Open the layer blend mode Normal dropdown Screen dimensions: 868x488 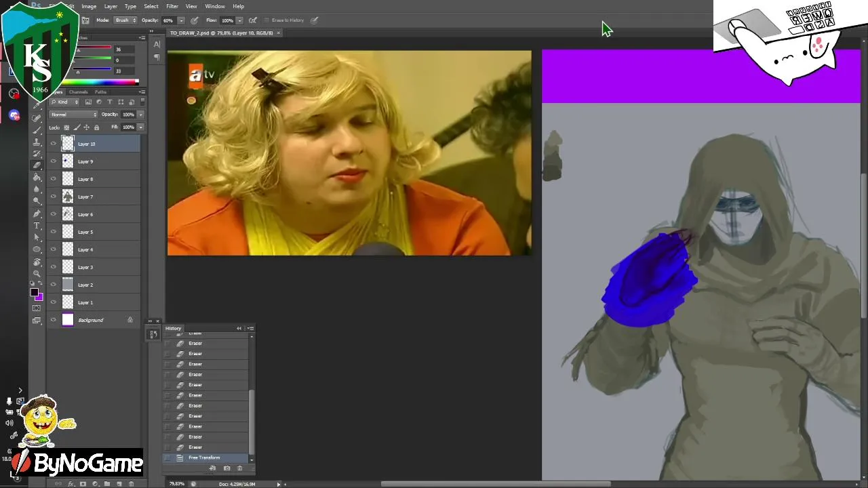tap(73, 115)
